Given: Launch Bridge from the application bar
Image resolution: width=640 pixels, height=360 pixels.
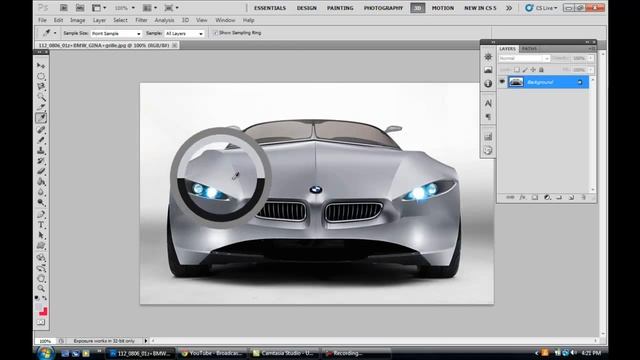Looking at the screenshot, I should 64,8.
